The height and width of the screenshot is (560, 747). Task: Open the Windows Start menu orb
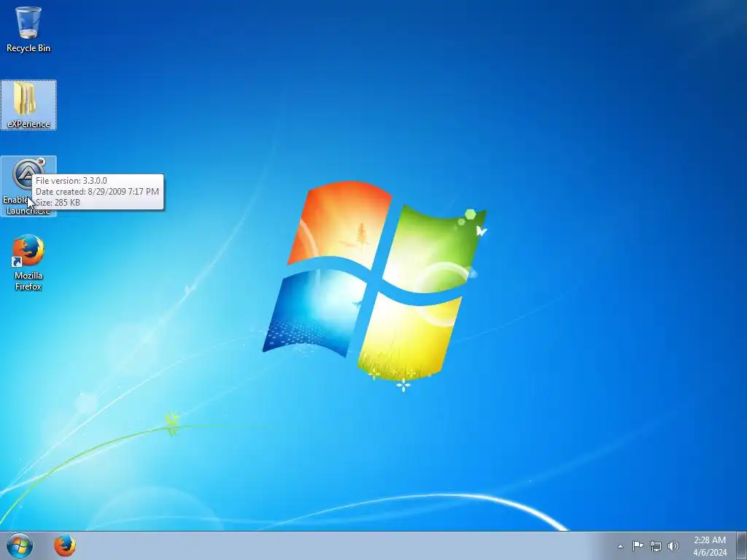coord(20,545)
